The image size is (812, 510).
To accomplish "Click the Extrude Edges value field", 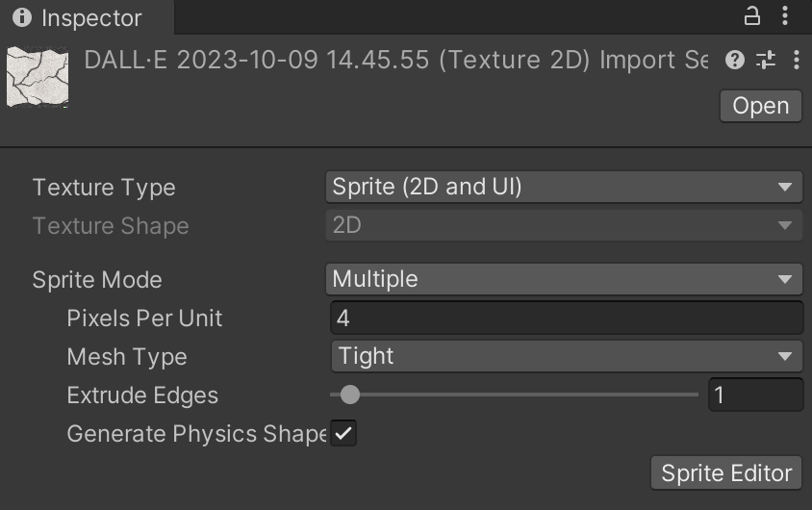I will [755, 395].
